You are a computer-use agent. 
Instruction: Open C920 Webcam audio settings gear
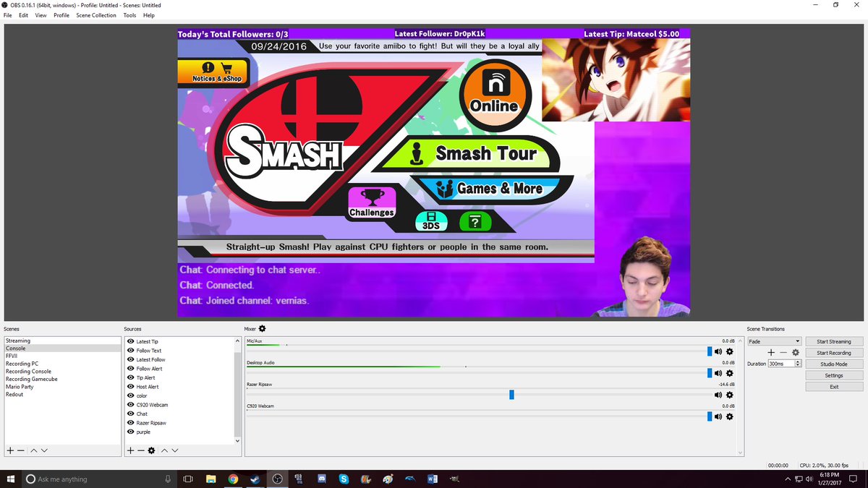point(729,416)
